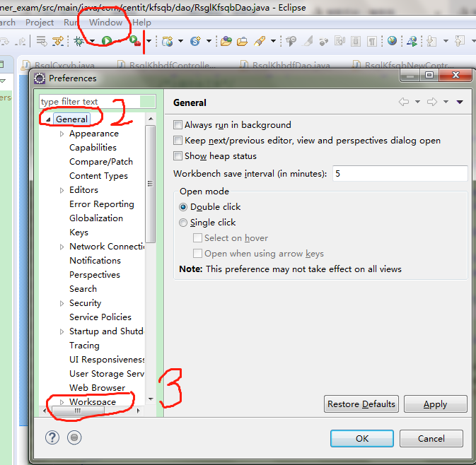
Task: Toggle Use Step Filters toolbar icon
Action: coord(58,41)
